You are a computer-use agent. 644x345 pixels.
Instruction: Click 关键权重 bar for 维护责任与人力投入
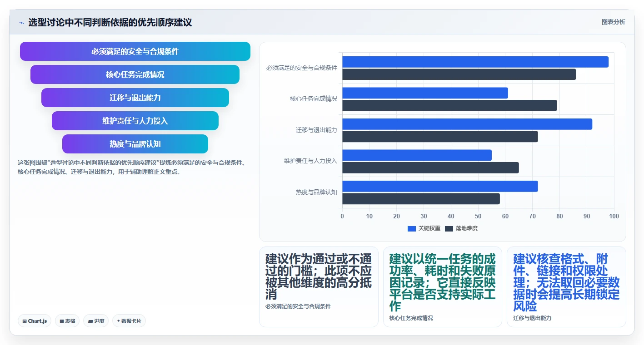click(417, 155)
